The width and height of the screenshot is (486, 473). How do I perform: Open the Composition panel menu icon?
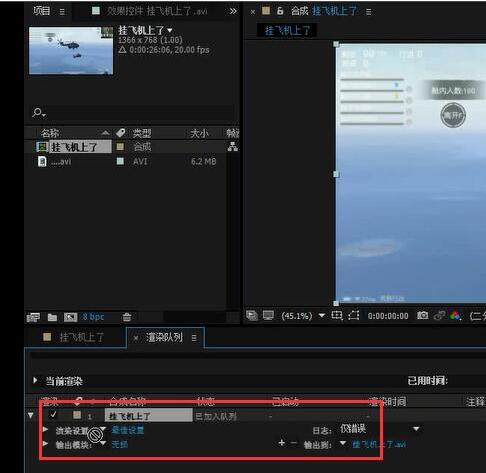pos(368,12)
